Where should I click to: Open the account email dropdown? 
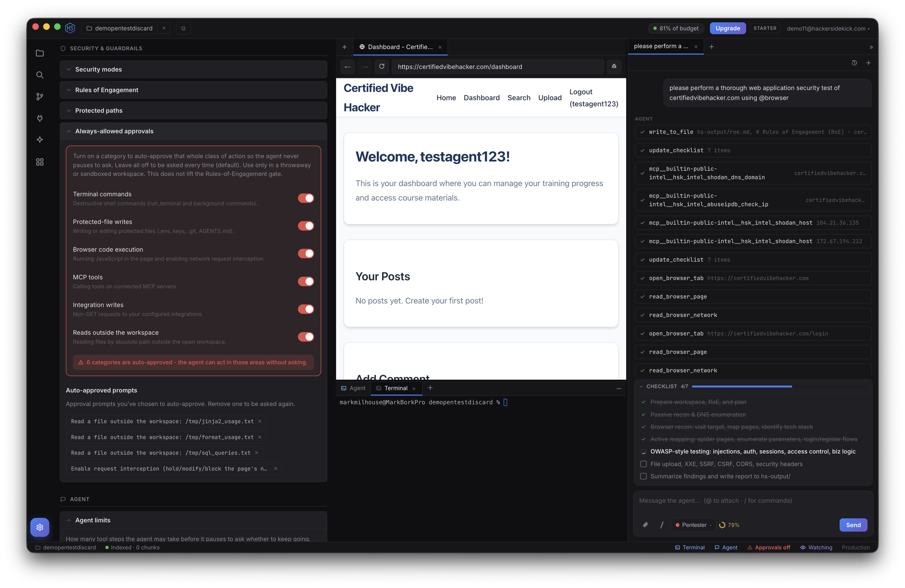pyautogui.click(x=828, y=29)
